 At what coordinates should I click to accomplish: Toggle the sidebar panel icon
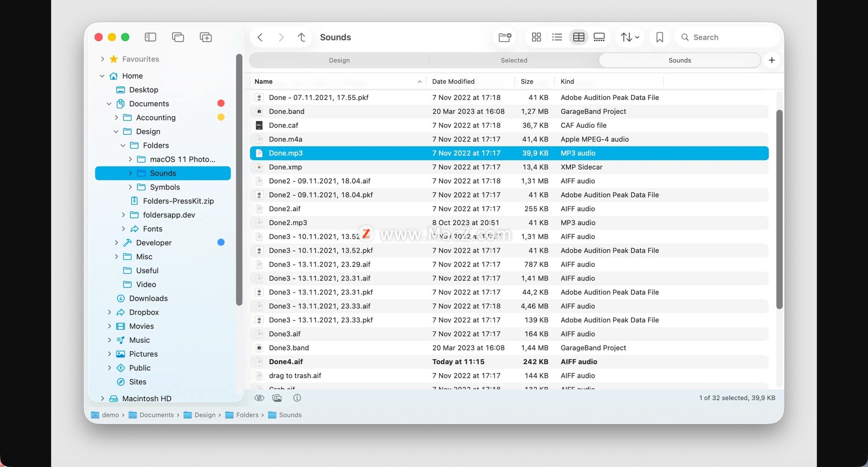[150, 37]
